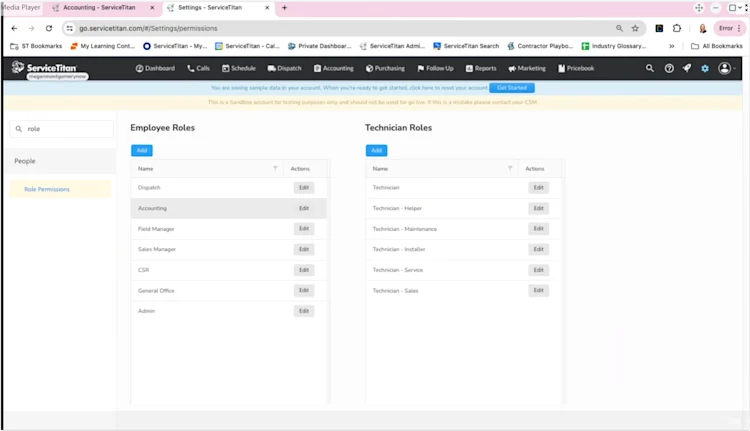Edit the Accounting role
This screenshot has width=750, height=431.
tap(304, 208)
